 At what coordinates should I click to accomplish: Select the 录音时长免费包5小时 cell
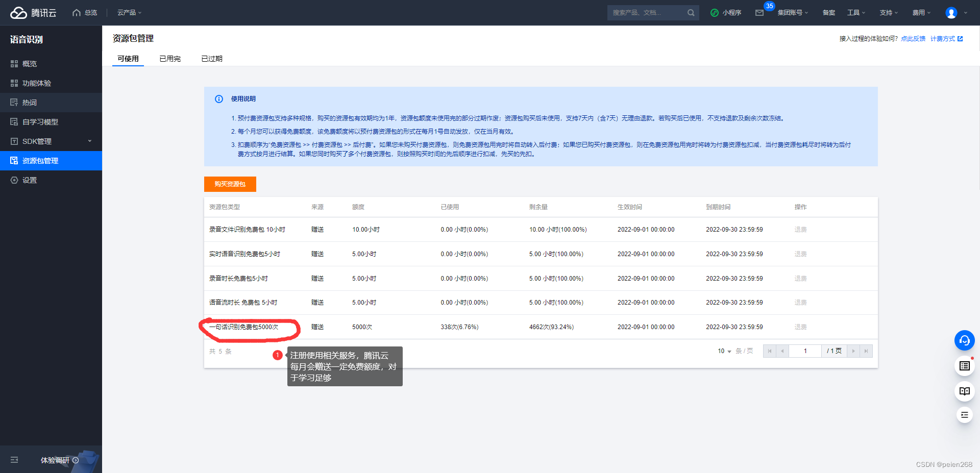pos(238,279)
